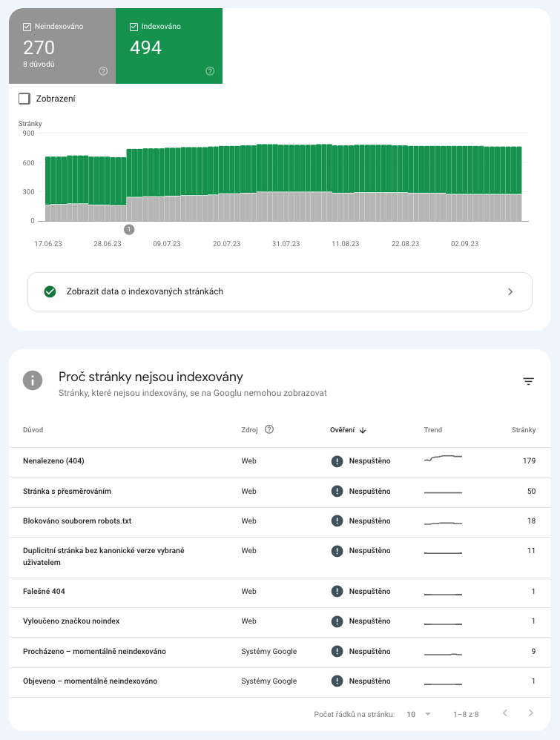
Task: Select the Neindexováno 270 card
Action: pos(62,46)
